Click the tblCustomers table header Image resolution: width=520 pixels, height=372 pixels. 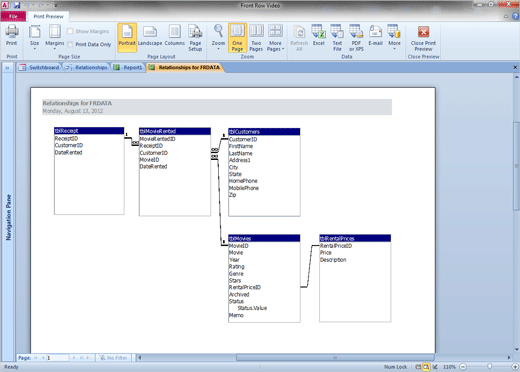[x=264, y=132]
